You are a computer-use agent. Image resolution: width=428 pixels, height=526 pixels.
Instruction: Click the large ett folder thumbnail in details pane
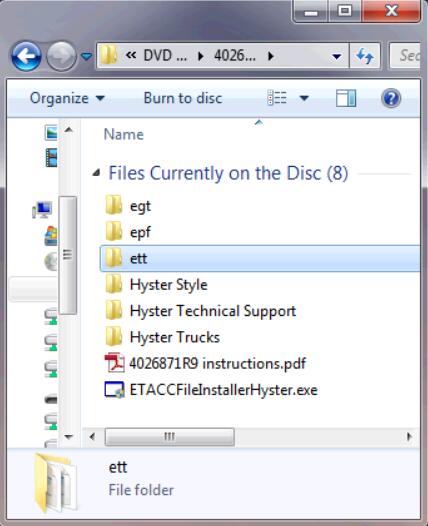point(55,483)
